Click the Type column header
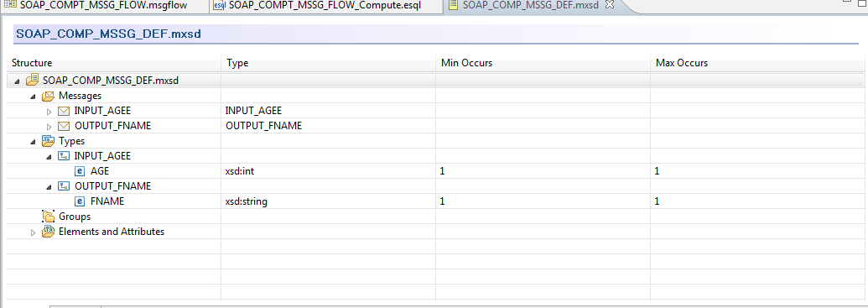The image size is (868, 308). [328, 63]
